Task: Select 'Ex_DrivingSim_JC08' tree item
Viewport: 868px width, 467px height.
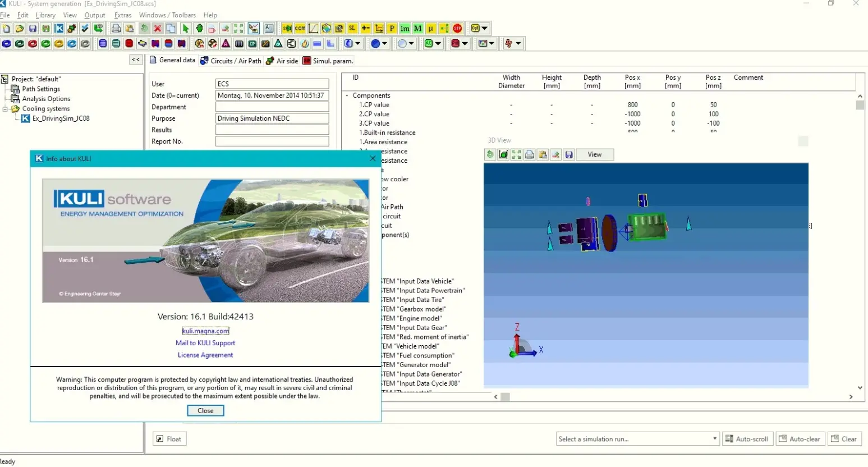Action: pyautogui.click(x=61, y=118)
